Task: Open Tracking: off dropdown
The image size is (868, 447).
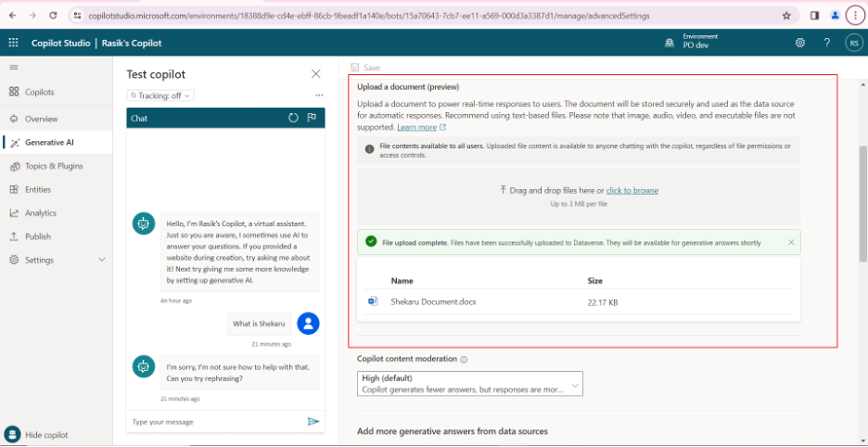Action: [x=160, y=96]
